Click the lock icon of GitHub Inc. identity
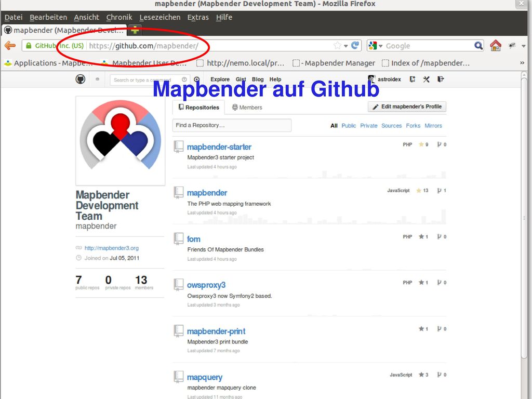The width and height of the screenshot is (532, 399). (29, 46)
